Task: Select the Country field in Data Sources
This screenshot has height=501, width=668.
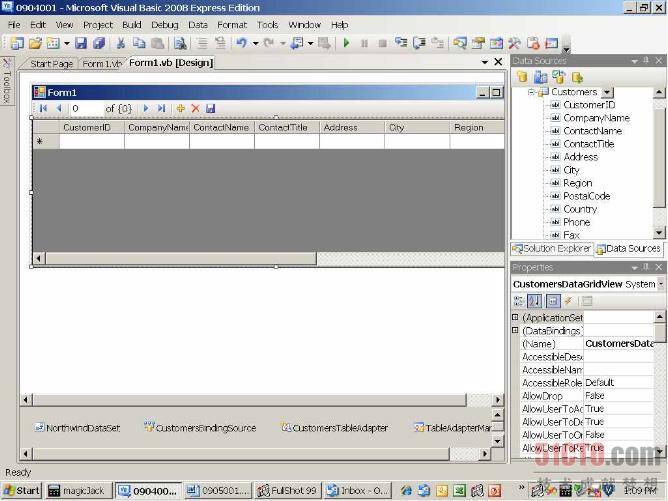Action: (x=580, y=209)
